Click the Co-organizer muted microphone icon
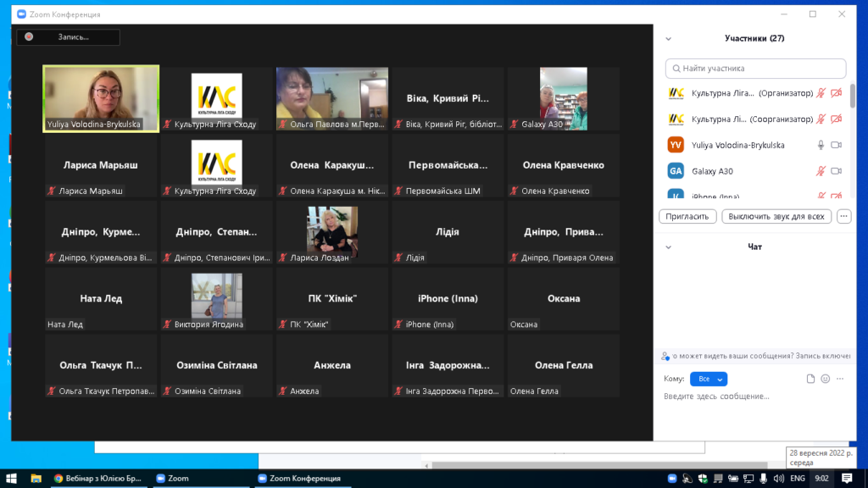868x488 pixels. point(821,119)
